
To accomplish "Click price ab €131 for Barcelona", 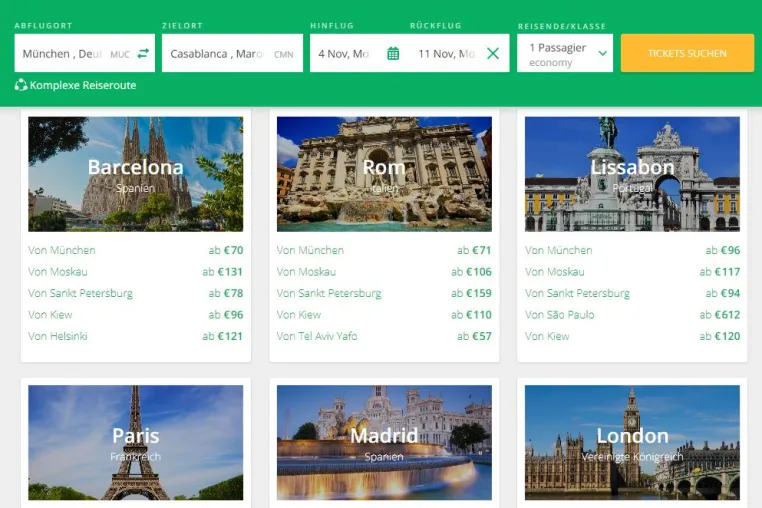I will tap(223, 272).
